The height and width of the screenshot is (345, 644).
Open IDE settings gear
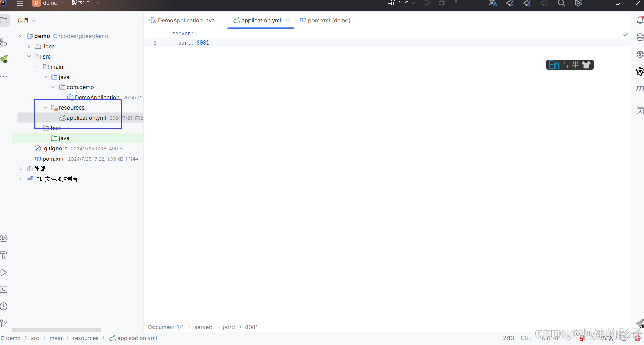click(578, 3)
